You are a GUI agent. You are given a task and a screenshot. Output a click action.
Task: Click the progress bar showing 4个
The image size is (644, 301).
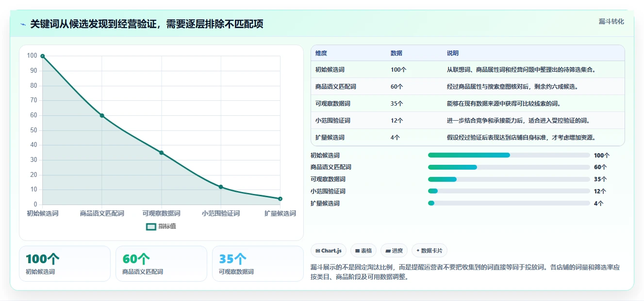tap(509, 203)
